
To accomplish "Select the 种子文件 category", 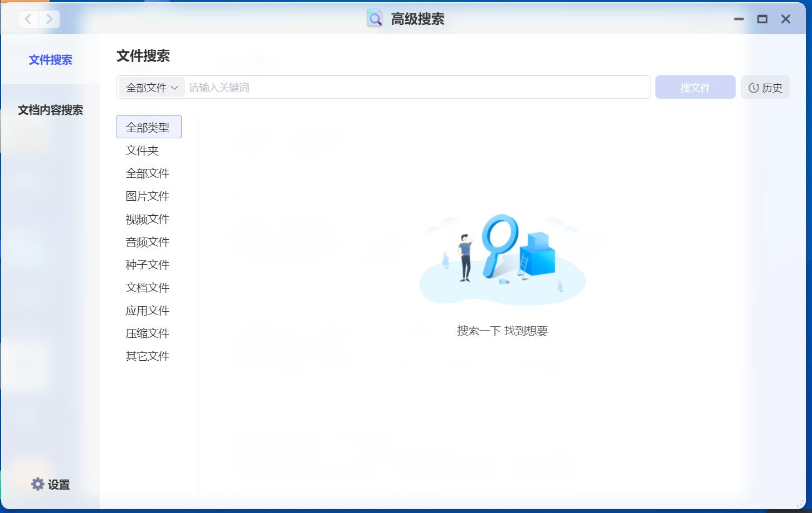I will 147,264.
